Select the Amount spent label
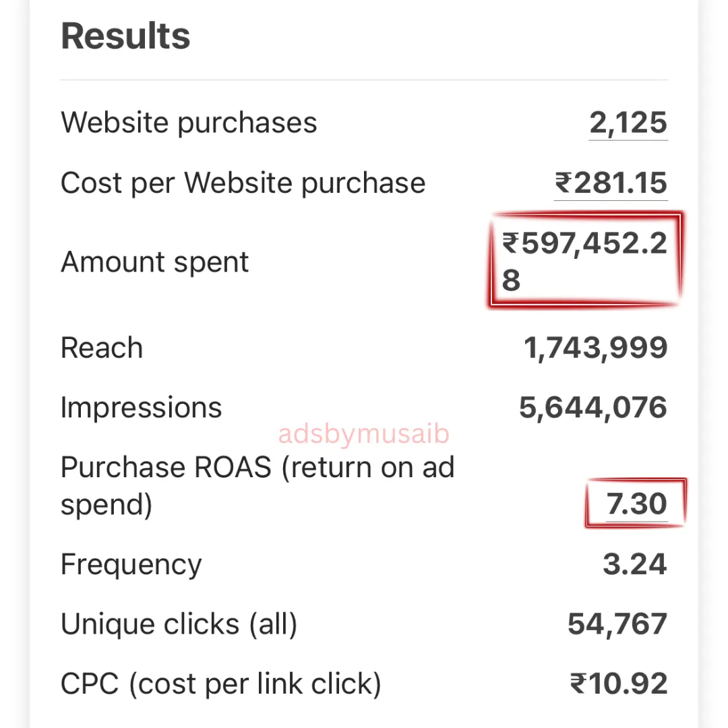The height and width of the screenshot is (728, 728). pos(155,262)
